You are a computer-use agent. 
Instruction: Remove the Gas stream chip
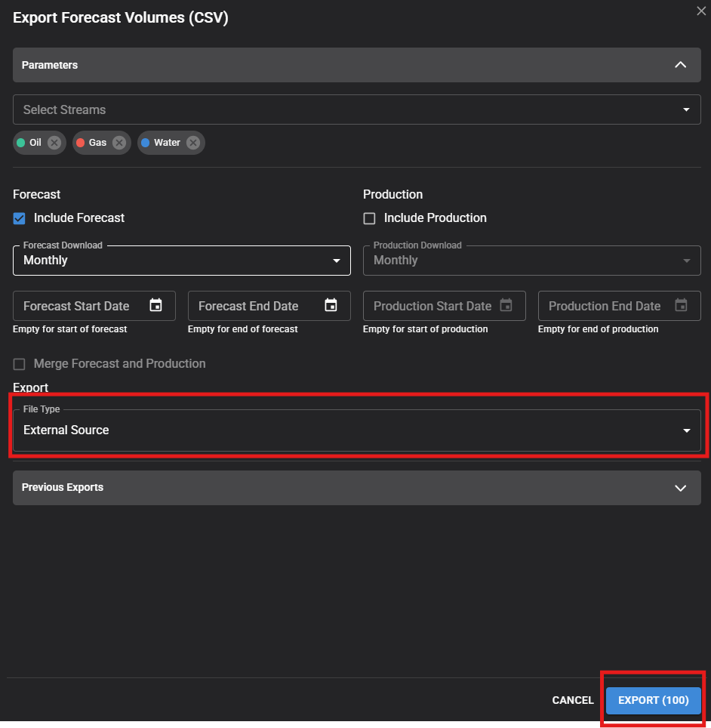pyautogui.click(x=119, y=142)
